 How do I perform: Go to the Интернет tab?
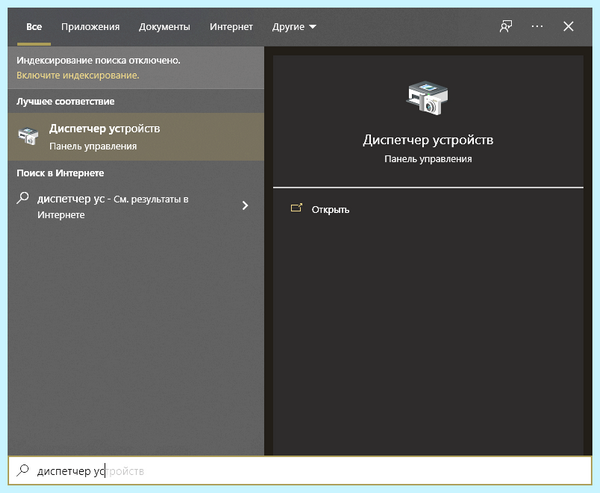coord(231,27)
